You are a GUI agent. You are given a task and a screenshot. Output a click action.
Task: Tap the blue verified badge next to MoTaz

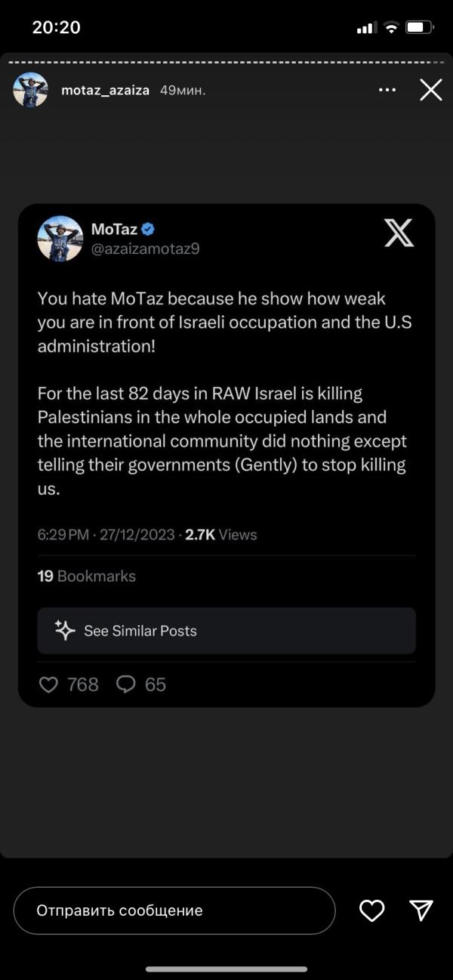pyautogui.click(x=149, y=229)
